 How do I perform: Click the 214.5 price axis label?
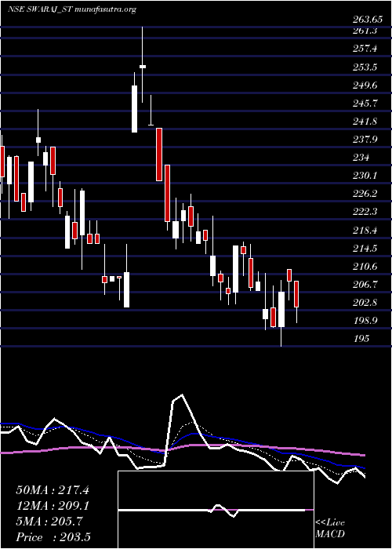click(x=365, y=249)
